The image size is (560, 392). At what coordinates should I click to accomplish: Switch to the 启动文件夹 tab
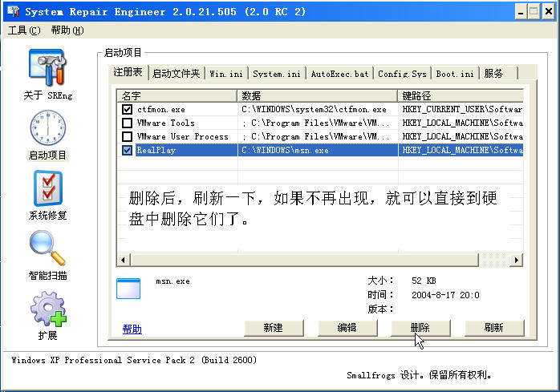pos(176,74)
